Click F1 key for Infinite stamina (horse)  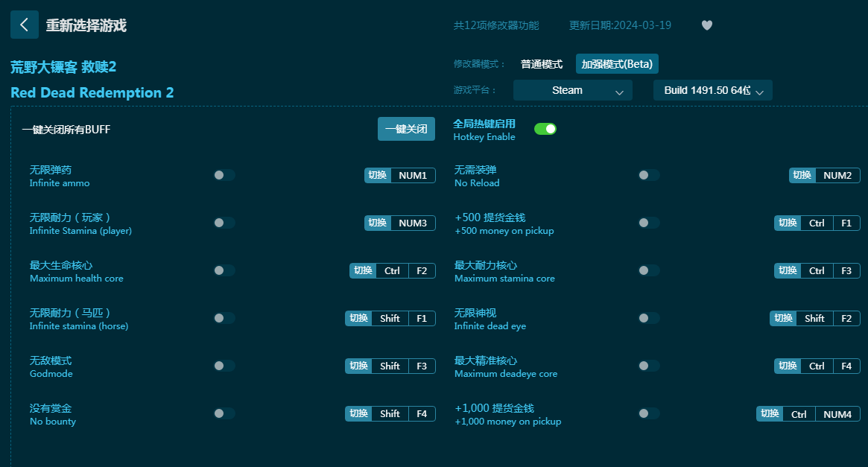coord(422,318)
